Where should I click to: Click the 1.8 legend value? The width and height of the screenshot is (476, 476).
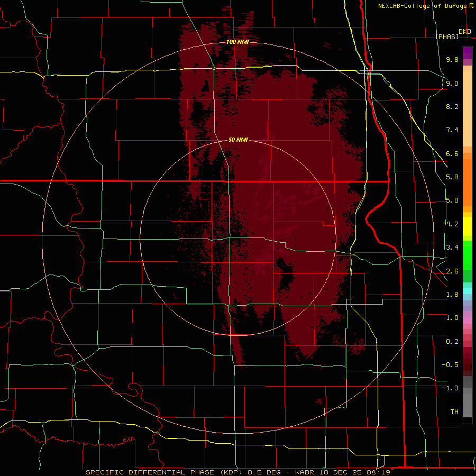tap(452, 295)
